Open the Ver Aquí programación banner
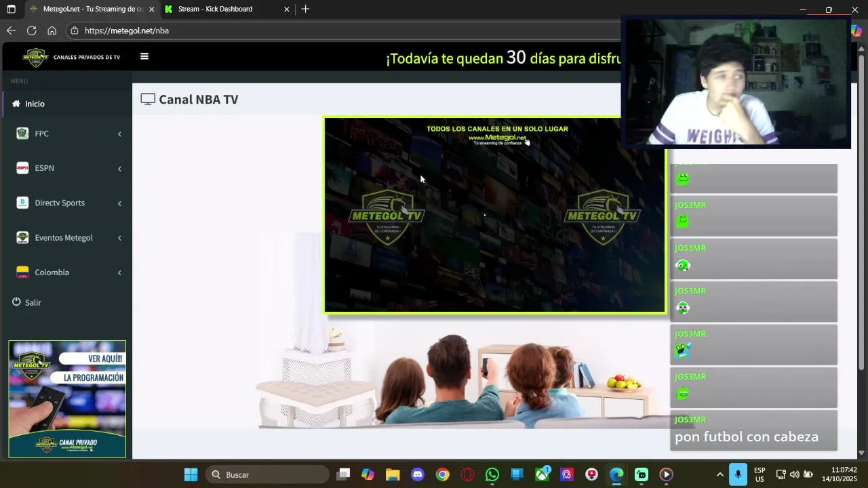Viewport: 868px width, 488px height. [67, 399]
